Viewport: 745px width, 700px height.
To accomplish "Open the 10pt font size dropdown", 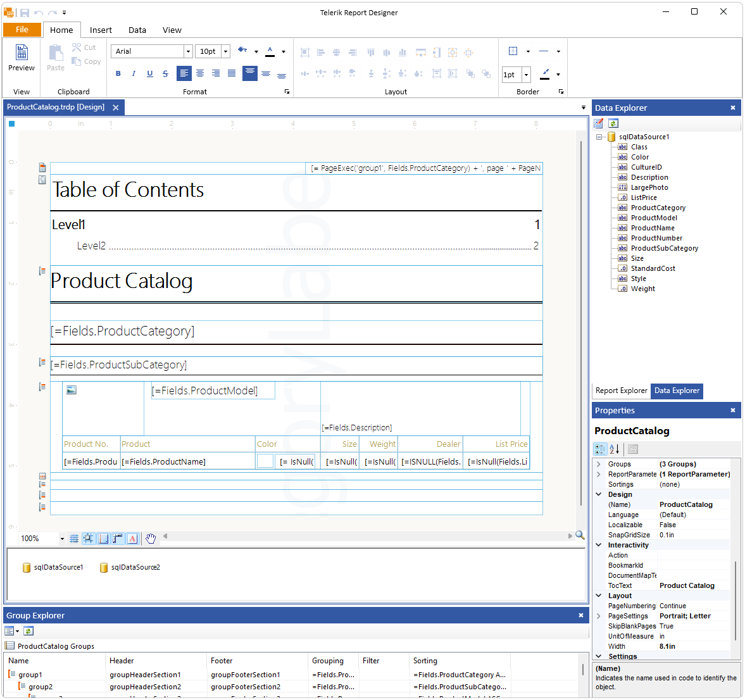I will [226, 51].
